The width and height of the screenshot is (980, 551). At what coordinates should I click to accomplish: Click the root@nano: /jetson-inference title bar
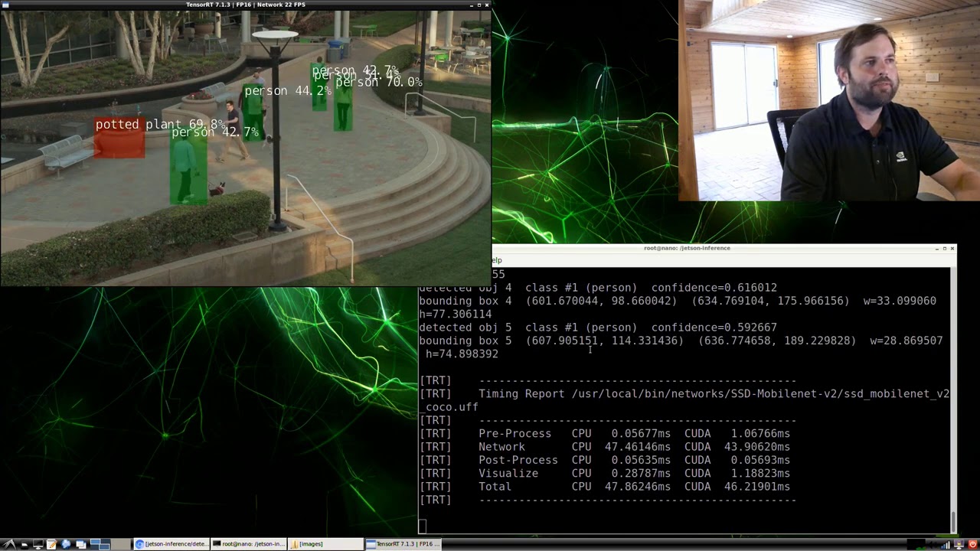point(687,248)
